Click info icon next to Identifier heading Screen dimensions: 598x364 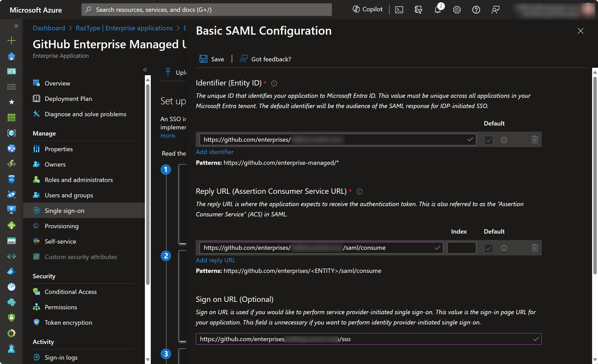[x=274, y=83]
